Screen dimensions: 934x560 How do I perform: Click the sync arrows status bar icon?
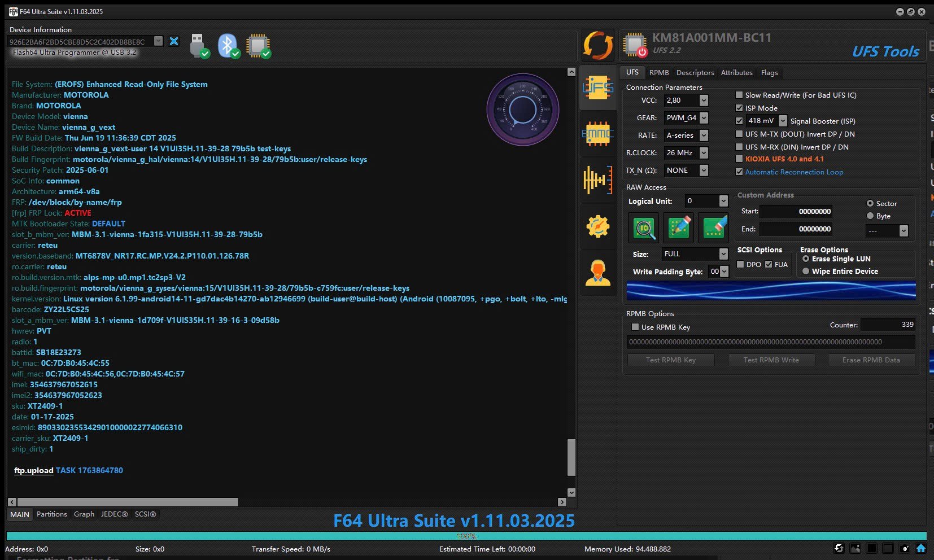click(839, 548)
